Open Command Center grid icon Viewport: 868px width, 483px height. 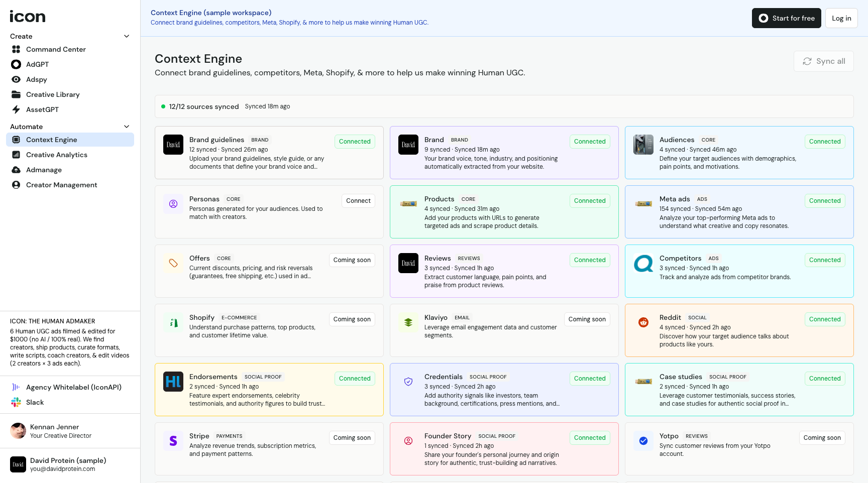point(16,49)
